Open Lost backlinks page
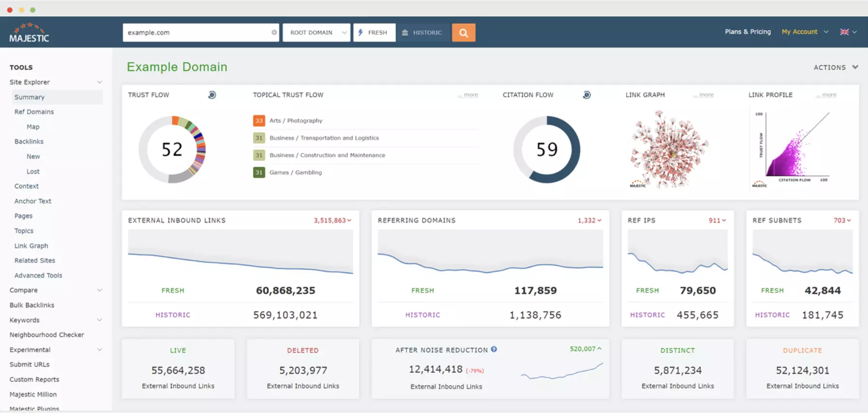The image size is (868, 413). point(33,171)
